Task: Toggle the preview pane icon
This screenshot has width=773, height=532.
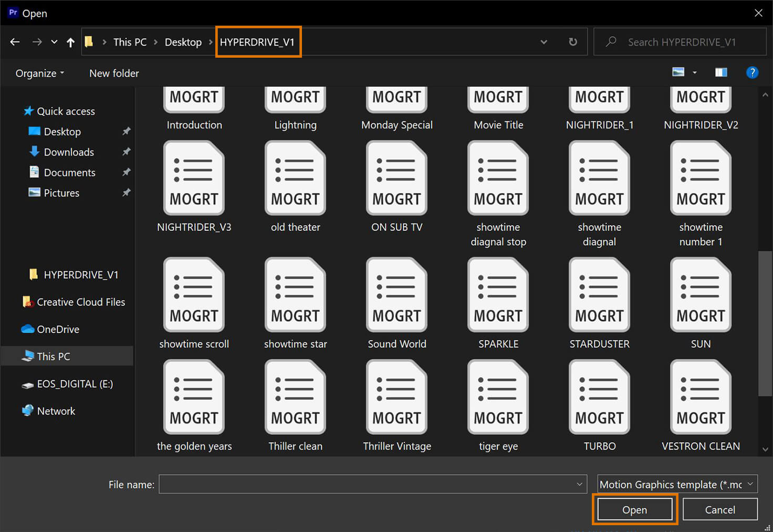Action: click(721, 72)
